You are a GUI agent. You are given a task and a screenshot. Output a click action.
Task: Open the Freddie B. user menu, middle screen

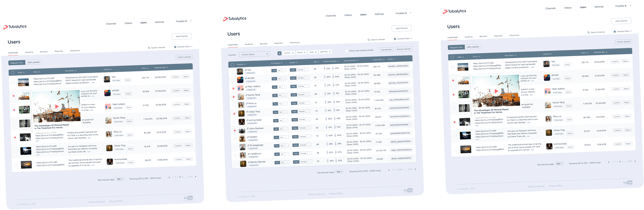click(x=403, y=13)
